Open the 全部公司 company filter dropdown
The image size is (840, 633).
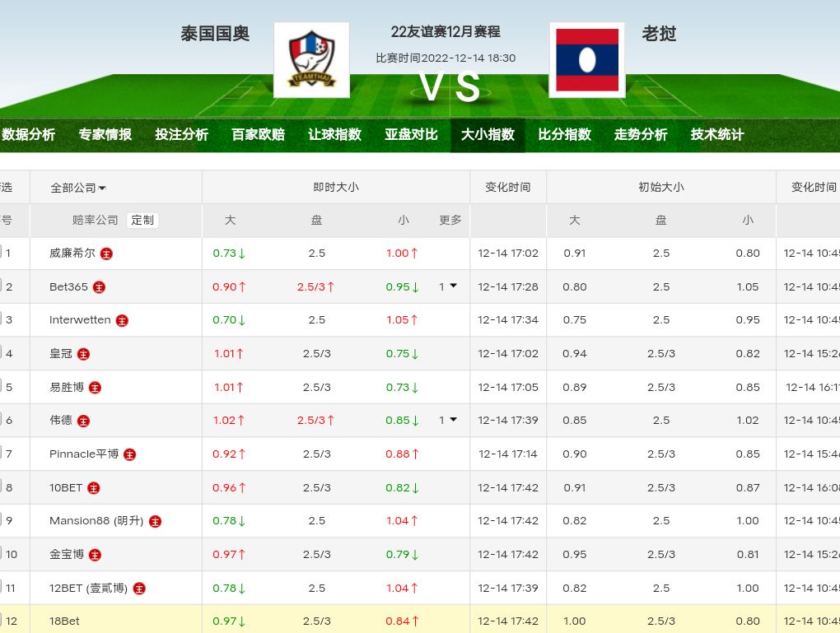point(78,188)
